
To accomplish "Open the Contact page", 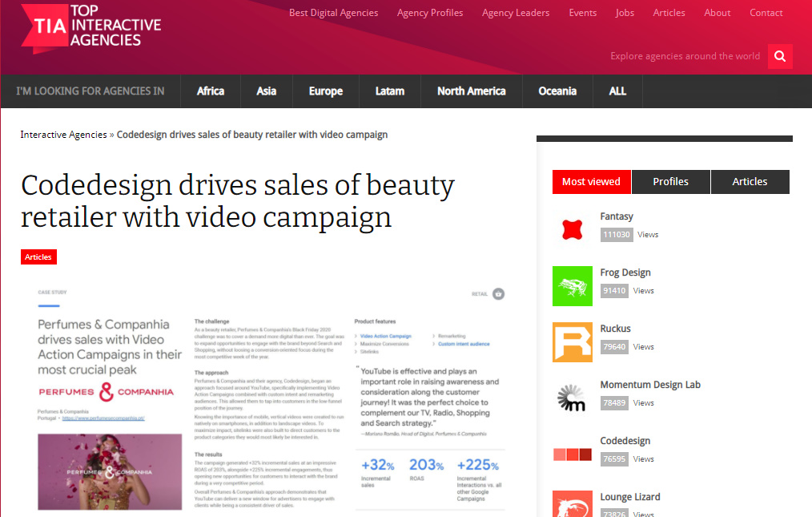I will 766,13.
